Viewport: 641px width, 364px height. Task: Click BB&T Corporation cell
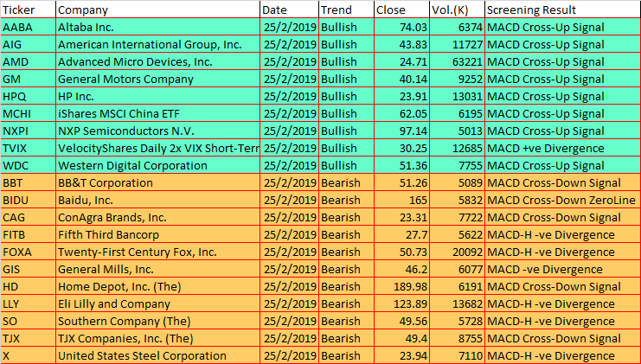157,182
